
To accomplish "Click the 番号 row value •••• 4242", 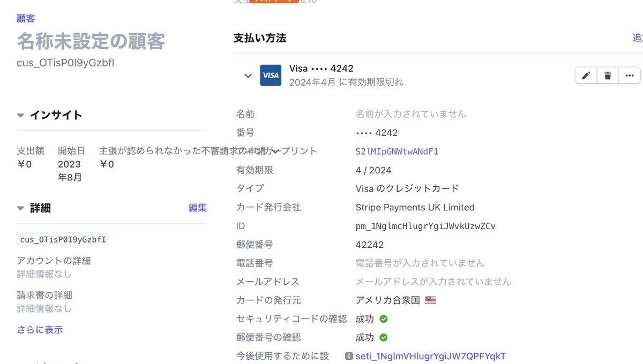I will (x=377, y=133).
